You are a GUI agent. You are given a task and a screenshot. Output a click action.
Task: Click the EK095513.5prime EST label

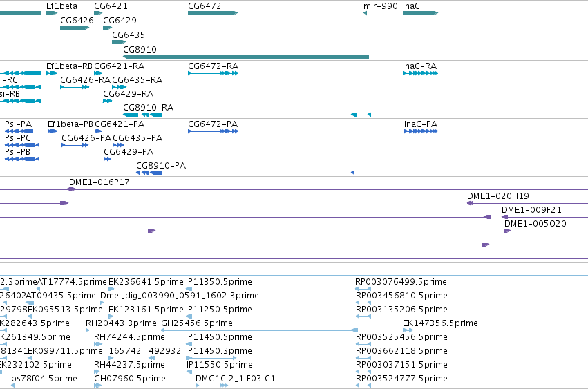click(65, 310)
